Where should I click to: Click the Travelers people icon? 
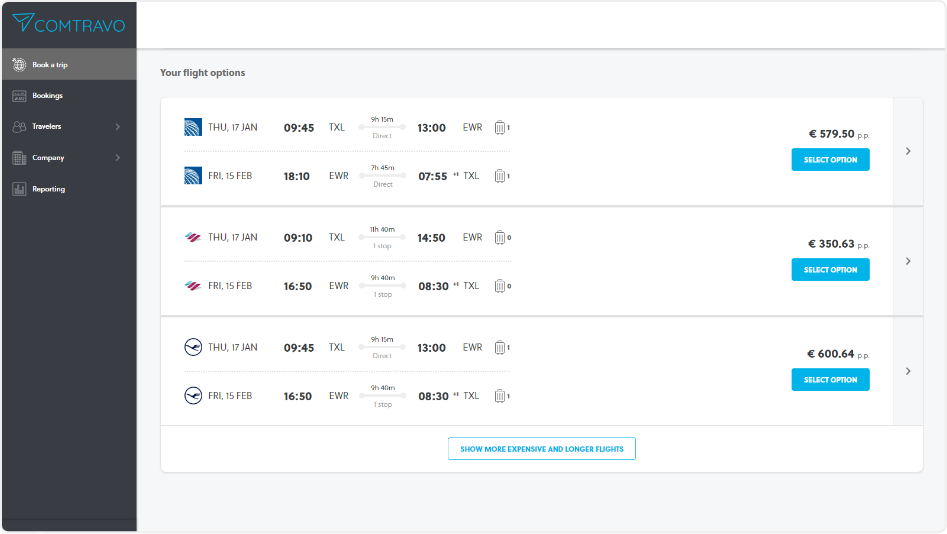point(19,127)
